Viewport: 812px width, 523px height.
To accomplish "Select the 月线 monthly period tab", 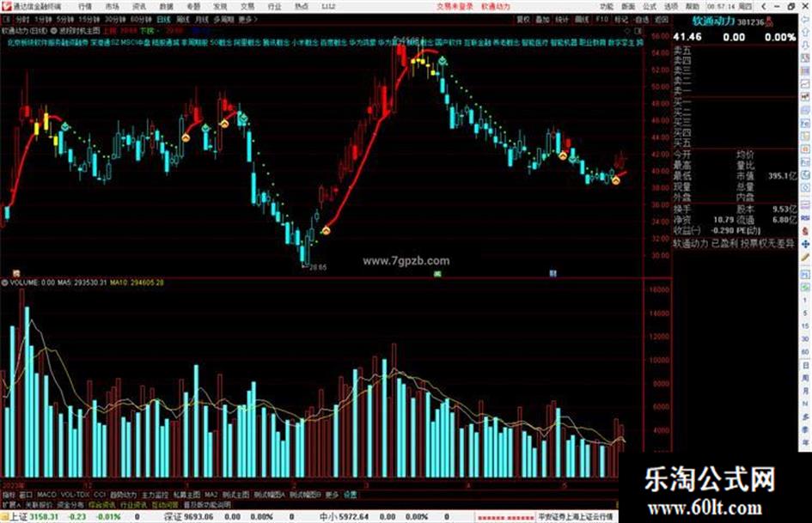I will (x=201, y=19).
